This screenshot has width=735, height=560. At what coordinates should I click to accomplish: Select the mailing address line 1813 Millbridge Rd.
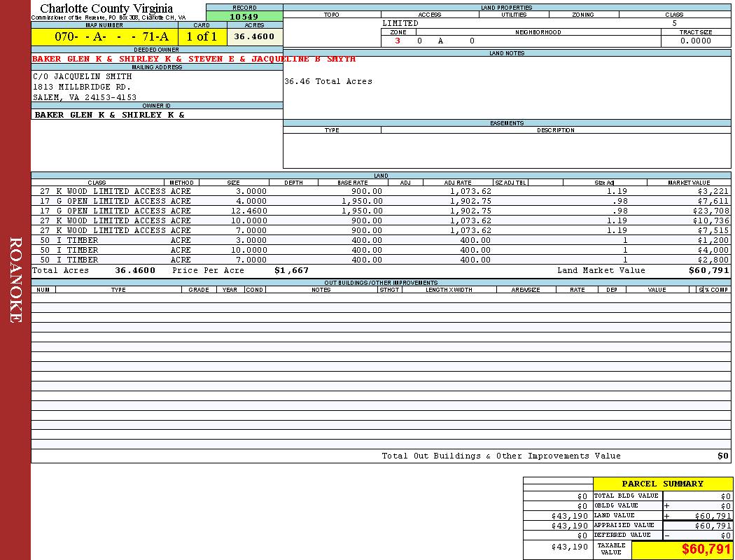[x=82, y=87]
